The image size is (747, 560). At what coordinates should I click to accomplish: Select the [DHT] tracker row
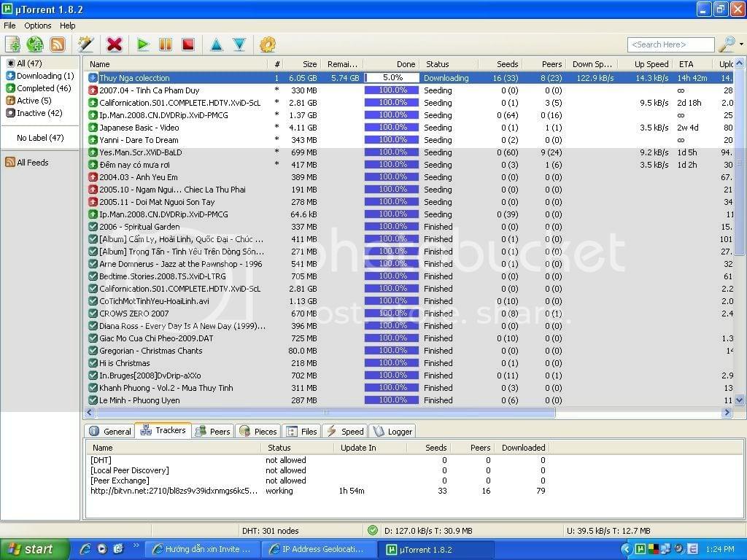pyautogui.click(x=318, y=460)
